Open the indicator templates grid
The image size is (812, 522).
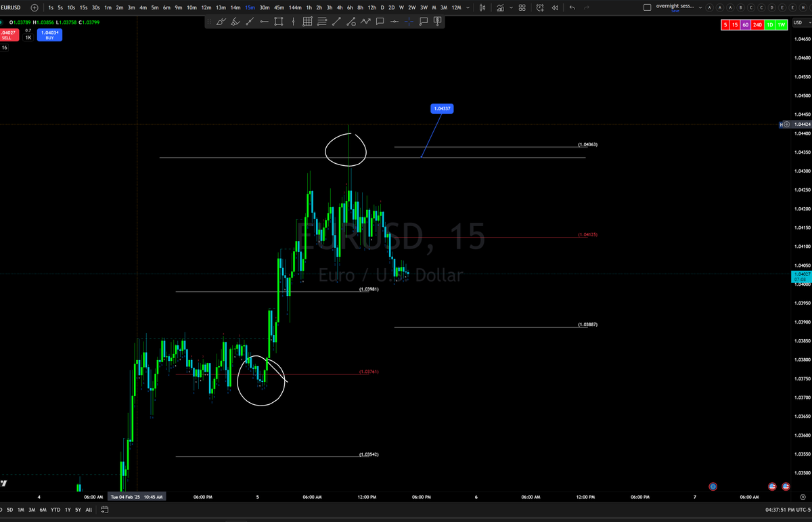[522, 7]
